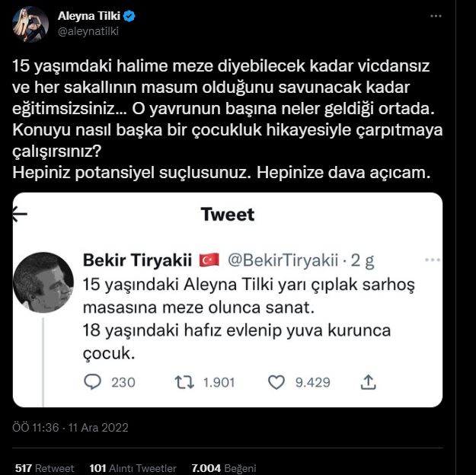
Task: Click the share upload icon
Action: (368, 381)
